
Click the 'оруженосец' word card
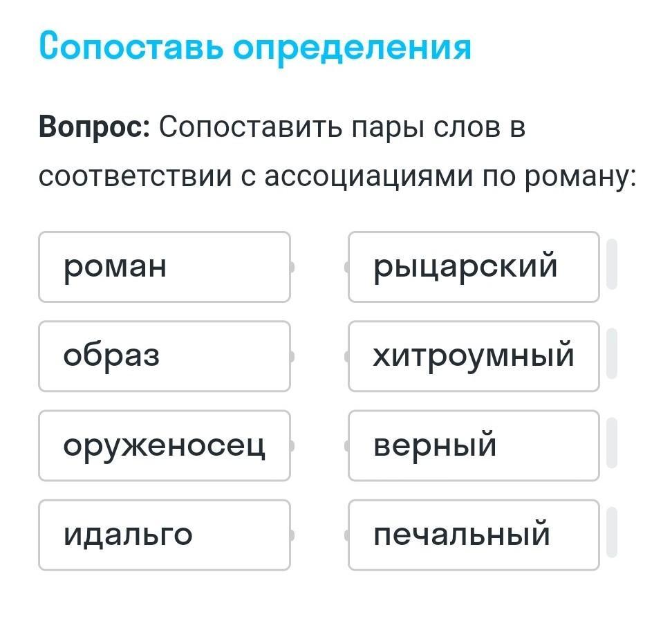coord(164,445)
